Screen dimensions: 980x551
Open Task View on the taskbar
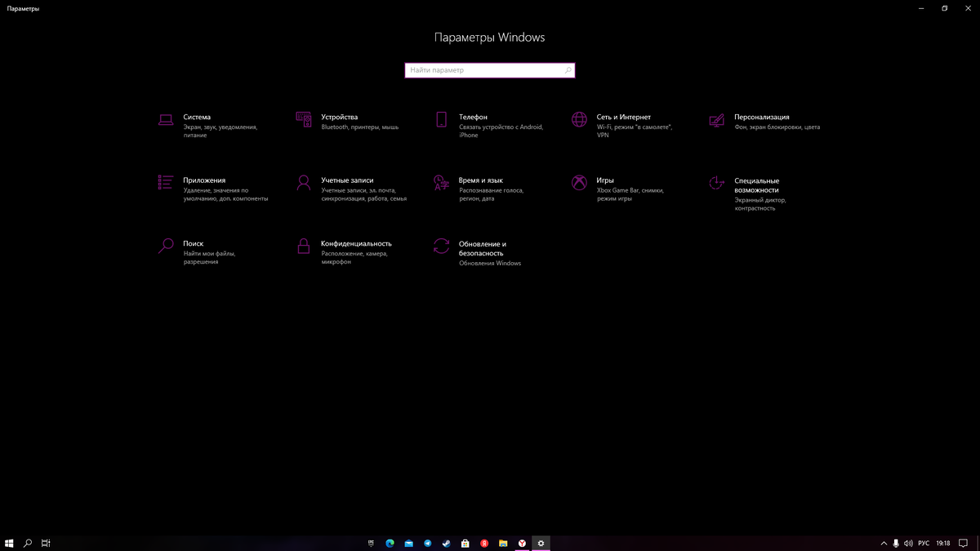(x=47, y=543)
